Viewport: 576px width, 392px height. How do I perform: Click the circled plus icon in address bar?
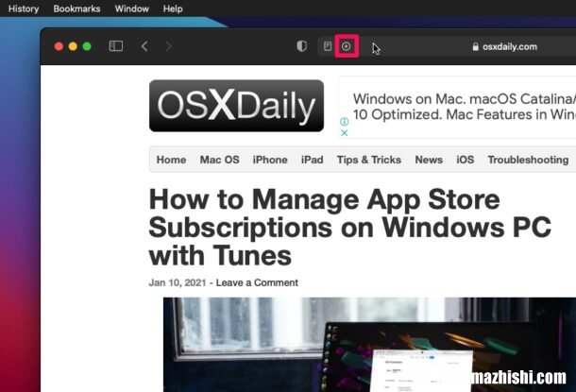(346, 46)
